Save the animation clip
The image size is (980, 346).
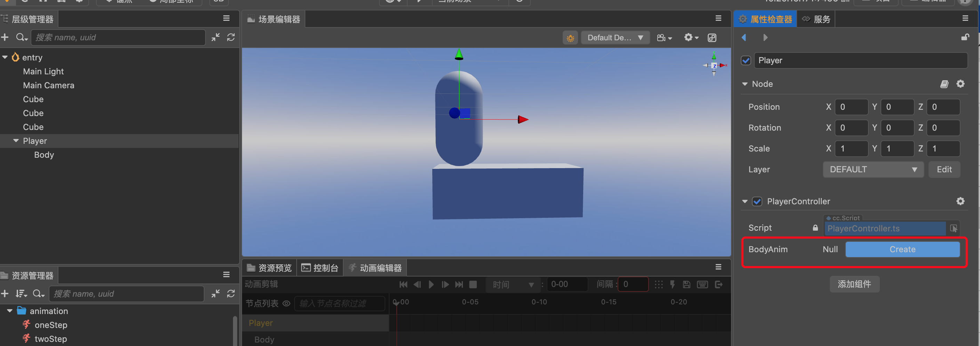click(x=686, y=285)
